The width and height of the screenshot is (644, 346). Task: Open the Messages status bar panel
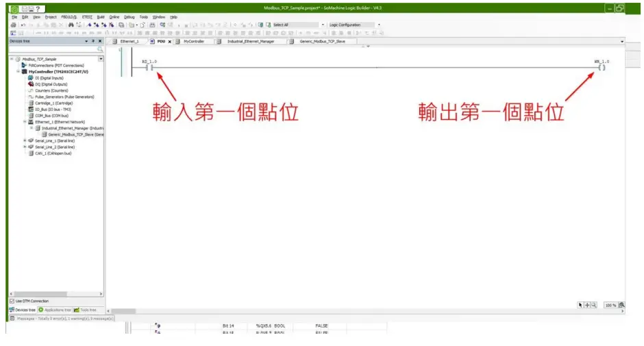62,319
